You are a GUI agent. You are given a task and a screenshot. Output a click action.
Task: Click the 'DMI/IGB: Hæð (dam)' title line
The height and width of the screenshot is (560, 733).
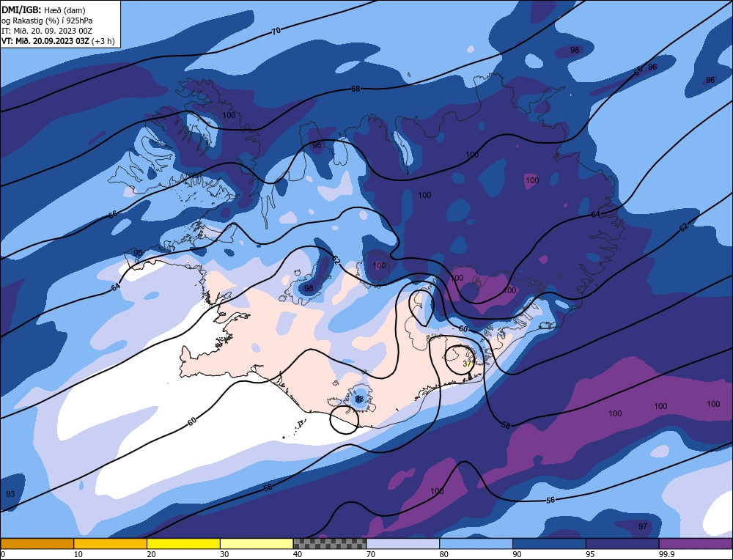[x=43, y=10]
